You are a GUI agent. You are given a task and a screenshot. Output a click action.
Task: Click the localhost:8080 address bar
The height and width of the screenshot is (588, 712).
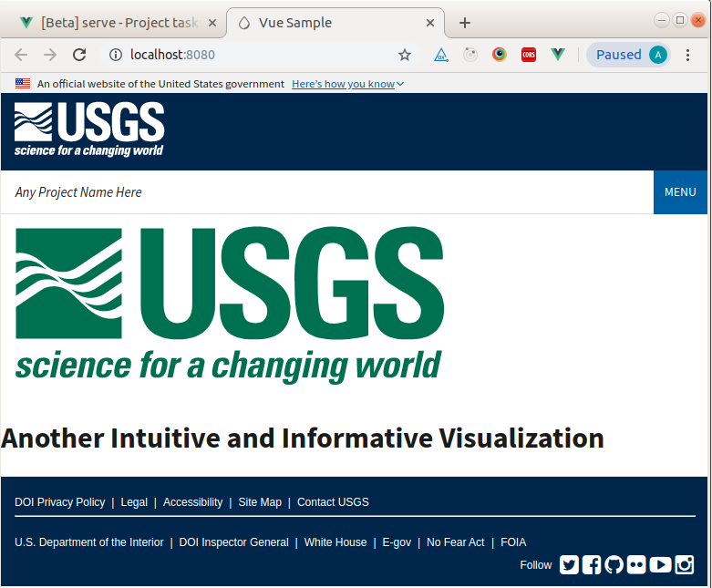point(259,55)
